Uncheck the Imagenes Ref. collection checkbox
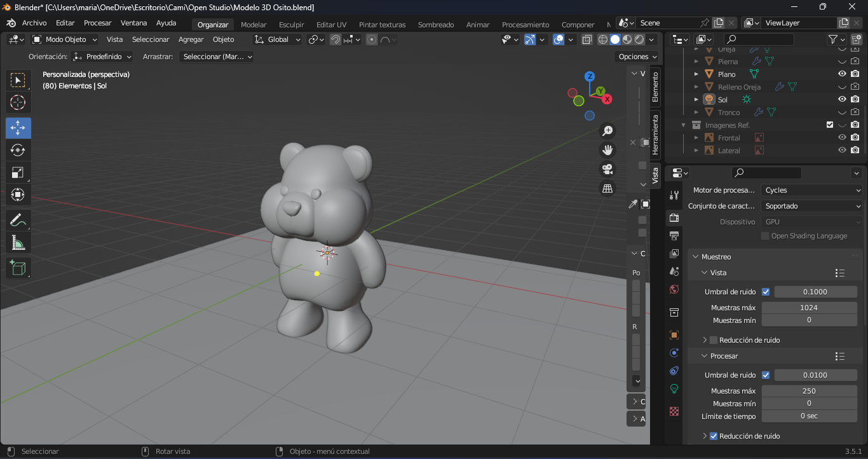This screenshot has width=868, height=459. [x=829, y=125]
